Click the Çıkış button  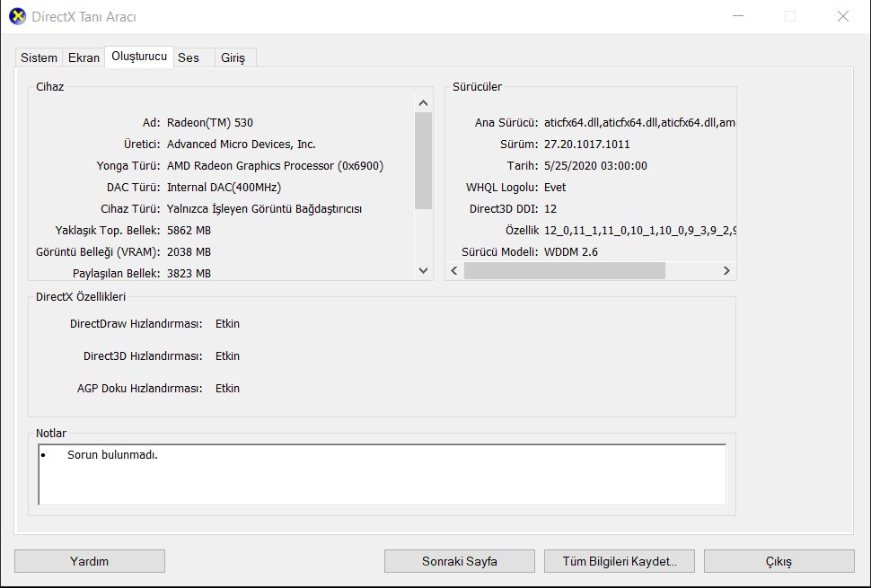(x=779, y=561)
